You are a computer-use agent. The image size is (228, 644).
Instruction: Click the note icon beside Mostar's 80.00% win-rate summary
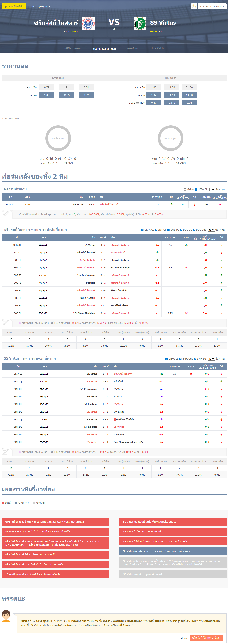[5, 323]
